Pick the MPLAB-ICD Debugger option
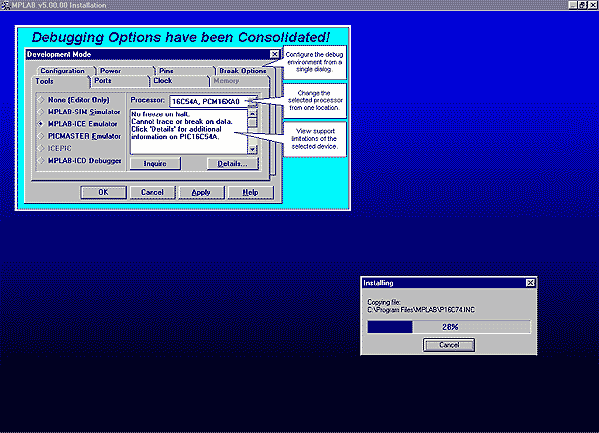The height and width of the screenshot is (433, 599). tap(79, 161)
